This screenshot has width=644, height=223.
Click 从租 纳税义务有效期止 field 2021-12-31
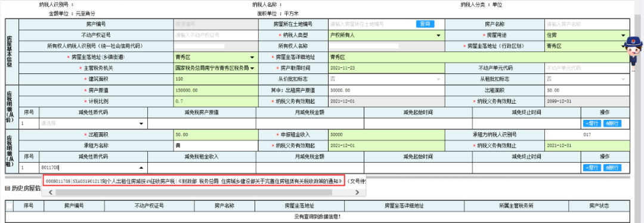pyautogui.click(x=587, y=145)
